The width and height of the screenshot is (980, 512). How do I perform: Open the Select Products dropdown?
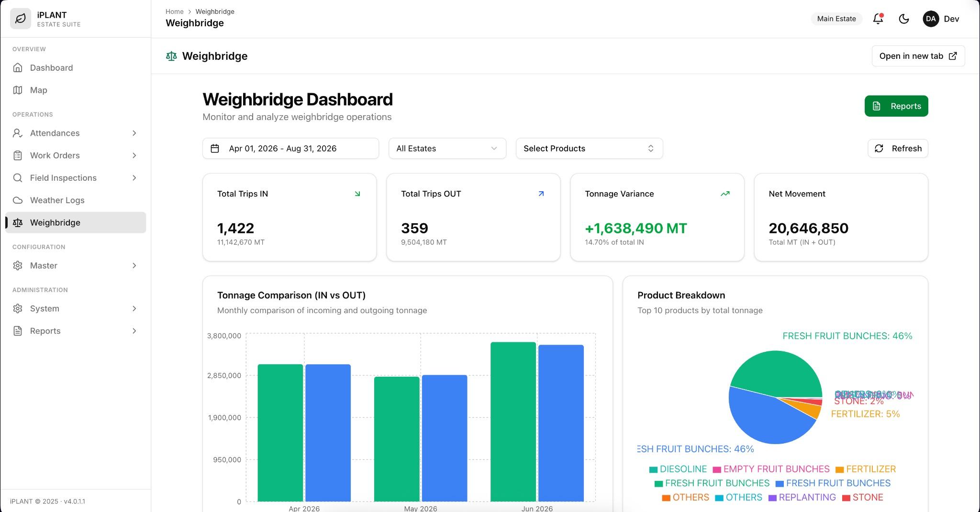[x=589, y=149]
